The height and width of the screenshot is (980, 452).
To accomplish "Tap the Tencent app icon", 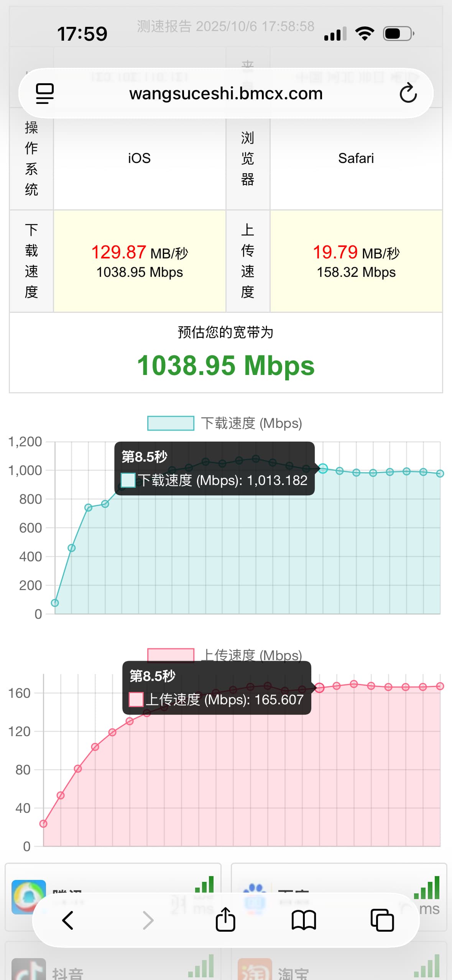I will tap(29, 897).
